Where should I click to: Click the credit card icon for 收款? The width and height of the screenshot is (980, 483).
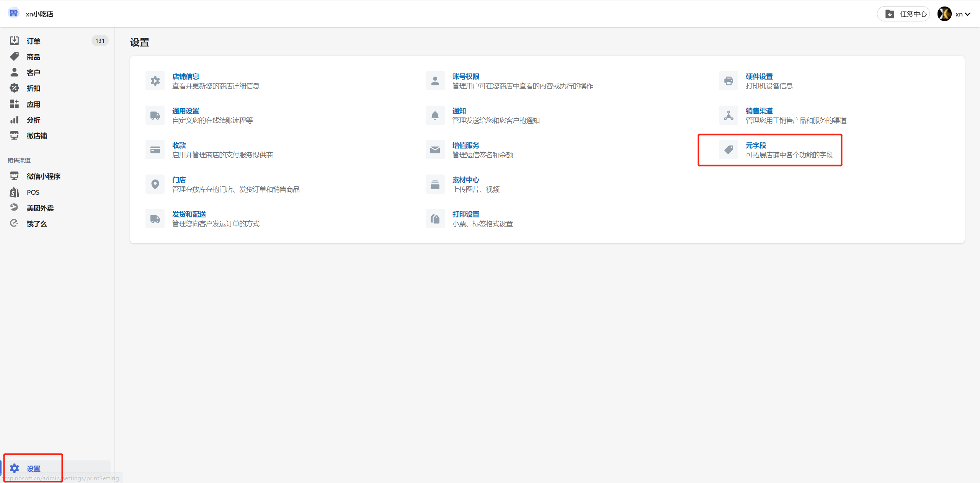tap(155, 150)
